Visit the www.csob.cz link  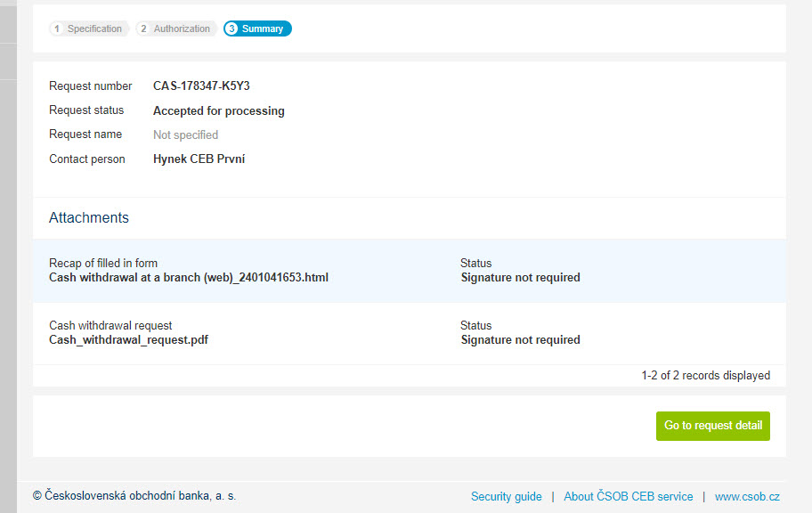(747, 496)
